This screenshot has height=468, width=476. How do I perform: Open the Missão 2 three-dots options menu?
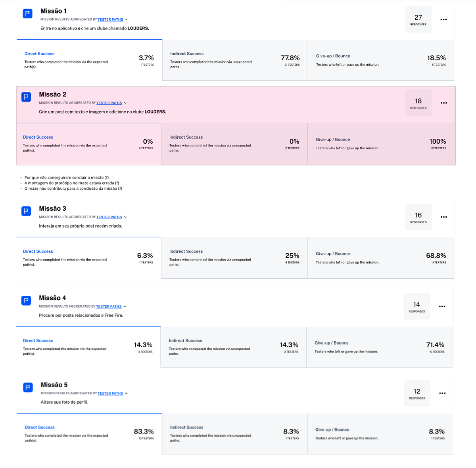pos(443,103)
